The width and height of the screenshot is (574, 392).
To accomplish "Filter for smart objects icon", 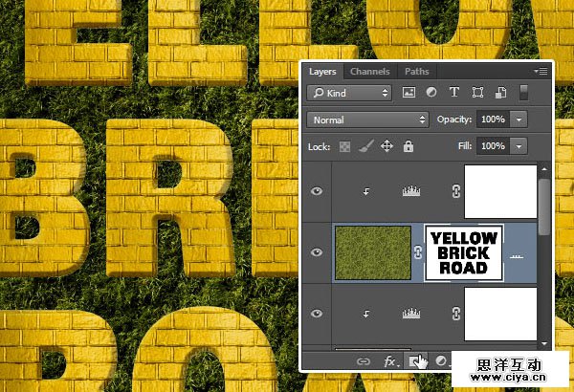I will (x=498, y=93).
